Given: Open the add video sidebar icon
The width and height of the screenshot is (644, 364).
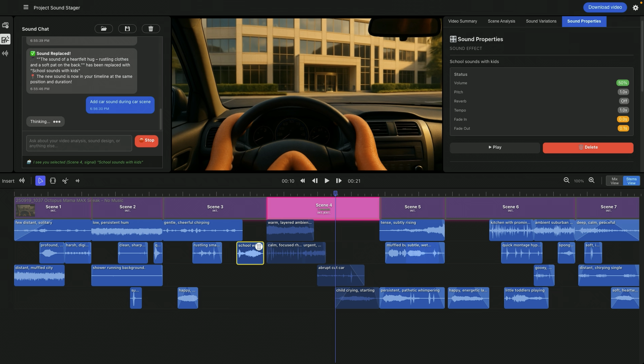Looking at the screenshot, I should pyautogui.click(x=5, y=25).
